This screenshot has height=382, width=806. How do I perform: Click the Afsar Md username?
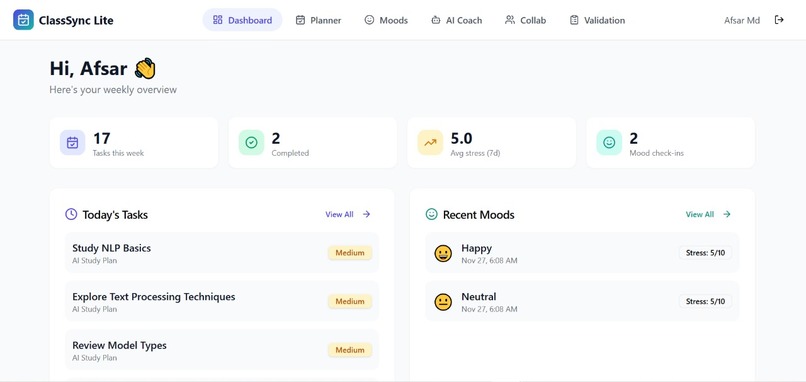click(x=742, y=21)
